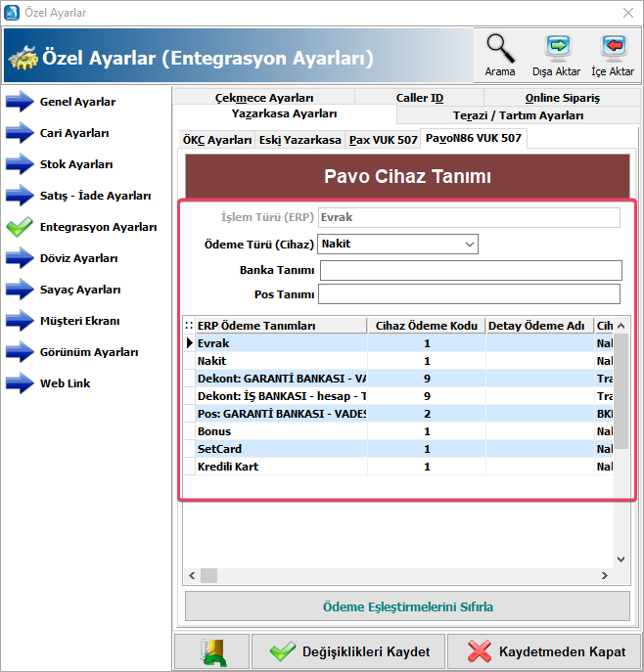
Task: Click Değişiklikleri Kaydet button
Action: point(349,651)
